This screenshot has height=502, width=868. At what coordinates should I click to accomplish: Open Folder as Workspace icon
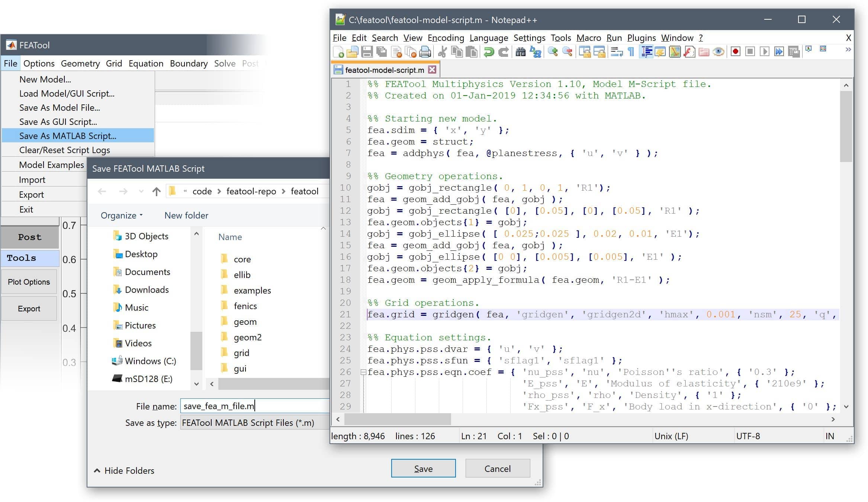coord(704,52)
